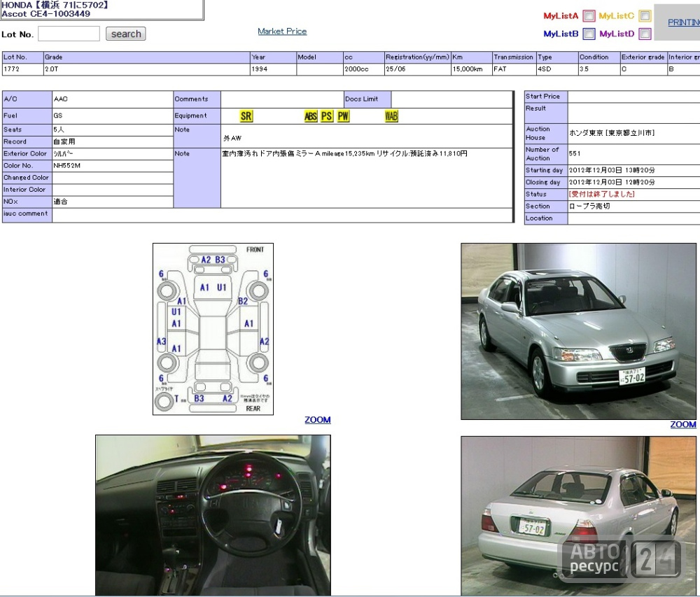This screenshot has width=700, height=597.
Task: Click the PW power windows icon
Action: (x=343, y=116)
